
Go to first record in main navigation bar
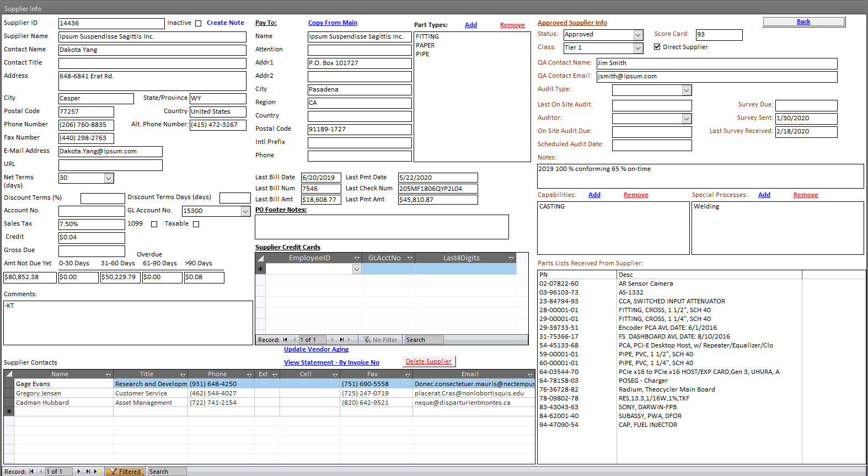(31, 472)
